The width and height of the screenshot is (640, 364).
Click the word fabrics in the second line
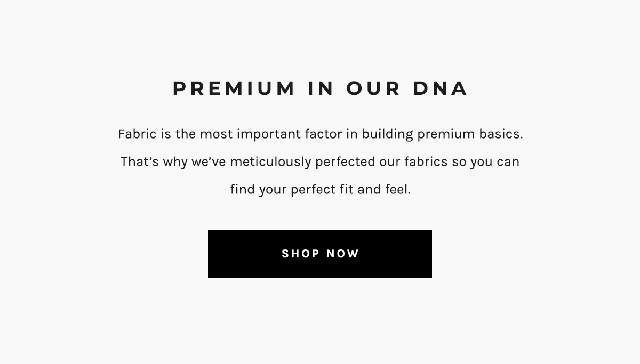coord(427,161)
